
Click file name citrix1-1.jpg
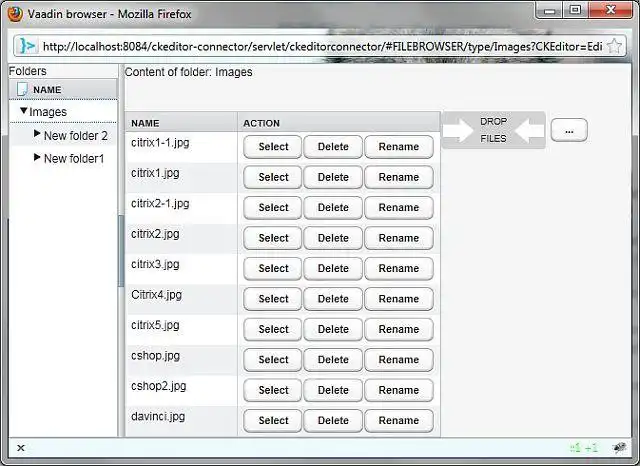point(160,143)
